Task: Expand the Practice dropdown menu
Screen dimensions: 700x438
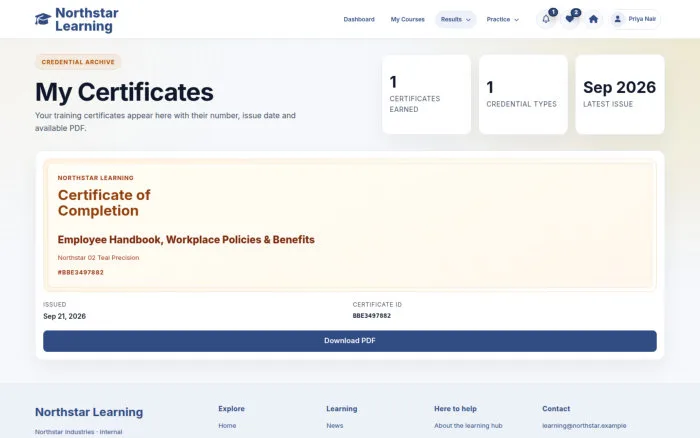Action: [503, 19]
